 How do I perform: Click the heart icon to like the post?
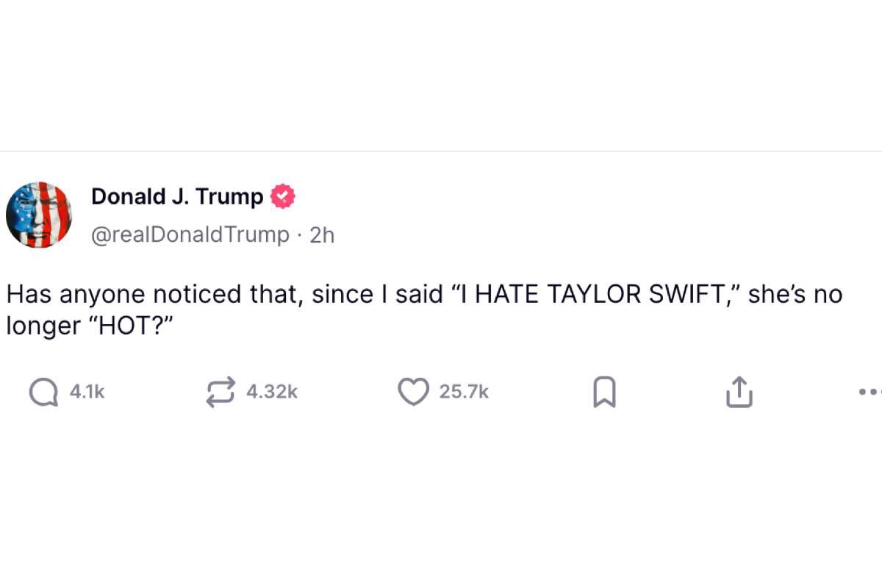pos(414,392)
